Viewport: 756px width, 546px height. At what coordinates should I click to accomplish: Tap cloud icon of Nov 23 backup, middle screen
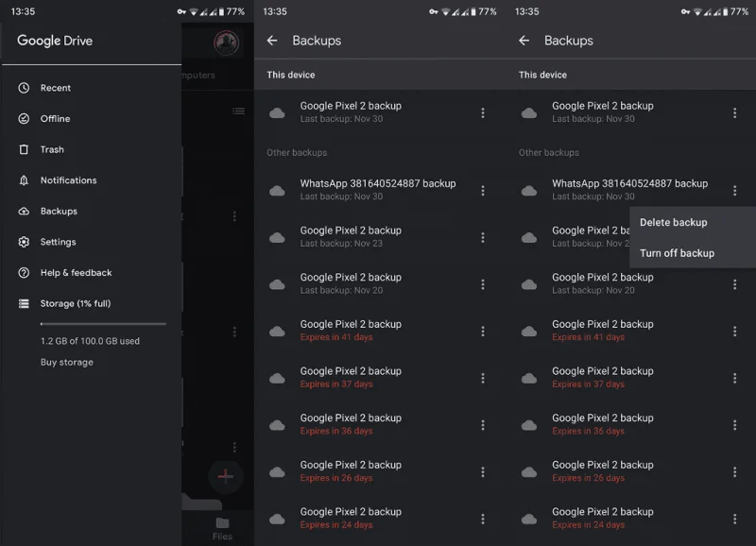tap(277, 238)
